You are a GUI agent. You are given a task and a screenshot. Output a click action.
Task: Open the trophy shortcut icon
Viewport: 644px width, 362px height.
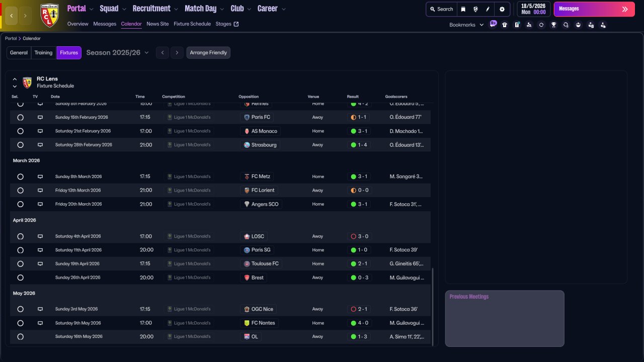553,25
